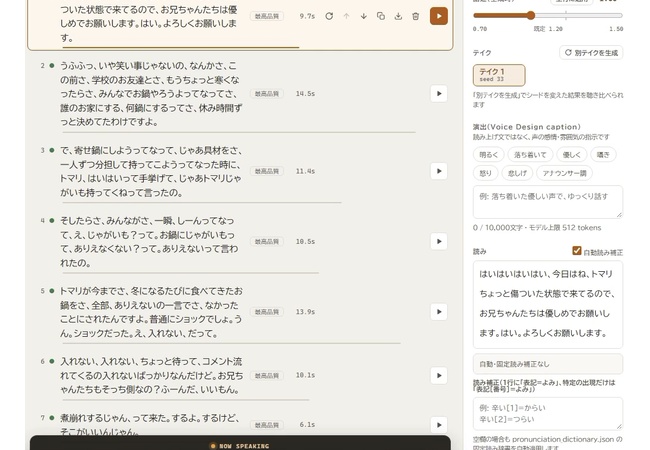Click into the 読み text area
Screen dimensions: 650x450
coord(548,304)
